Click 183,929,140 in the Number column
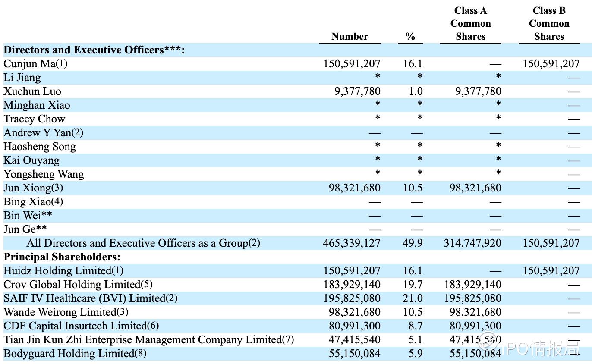Viewport: 592px width, 364px height. point(352,285)
